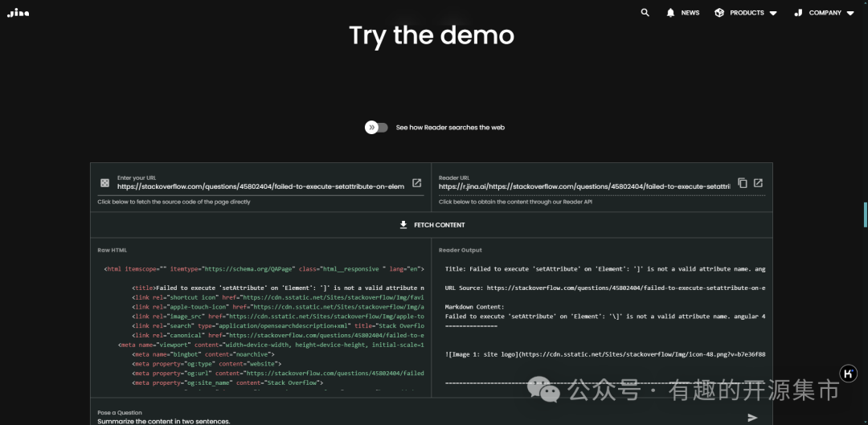Expand the Company dropdown menu
This screenshot has height=425, width=868.
click(850, 13)
